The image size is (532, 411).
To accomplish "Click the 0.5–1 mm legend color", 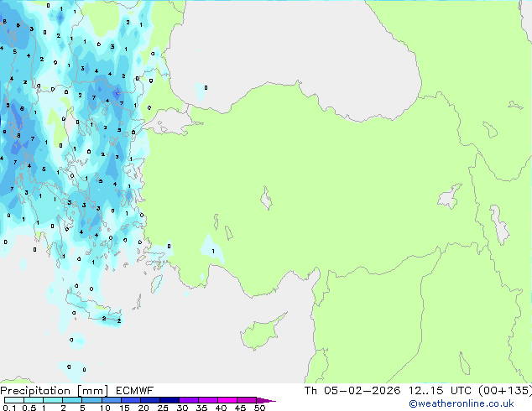I will (34, 400).
